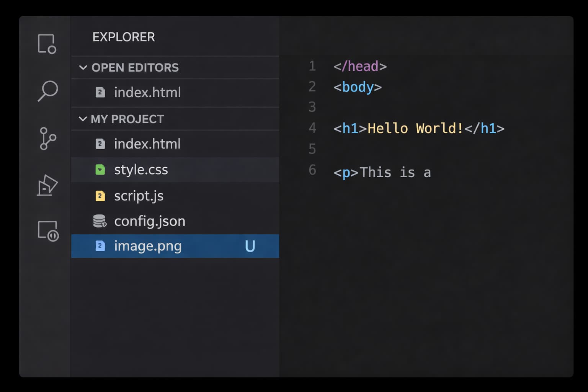Open the Source Control view icon
The height and width of the screenshot is (392, 588).
point(47,139)
